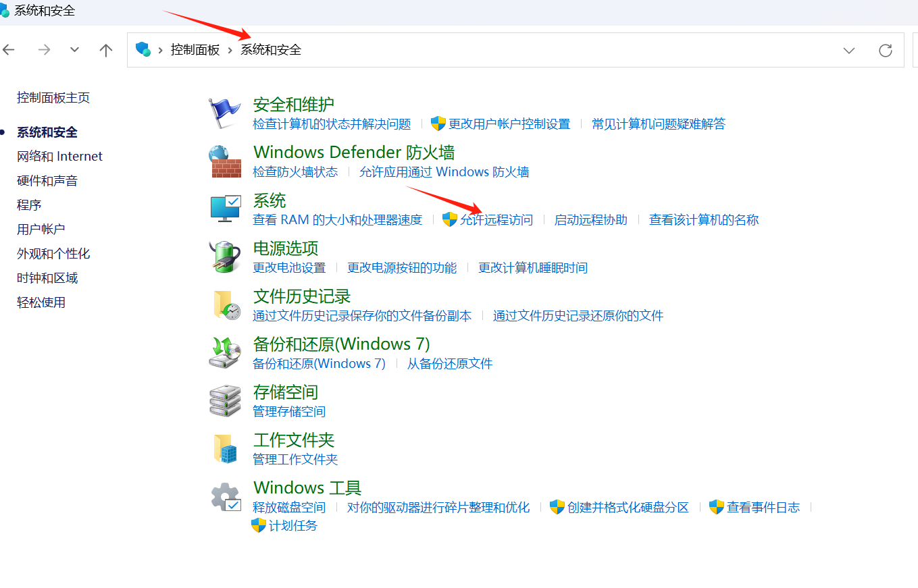Click 更改电源按钮的功能 link
918x588 pixels.
[x=402, y=268]
